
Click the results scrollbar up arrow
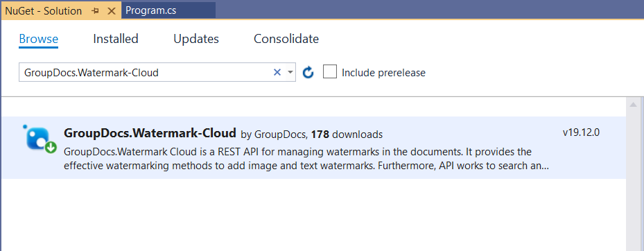633,104
